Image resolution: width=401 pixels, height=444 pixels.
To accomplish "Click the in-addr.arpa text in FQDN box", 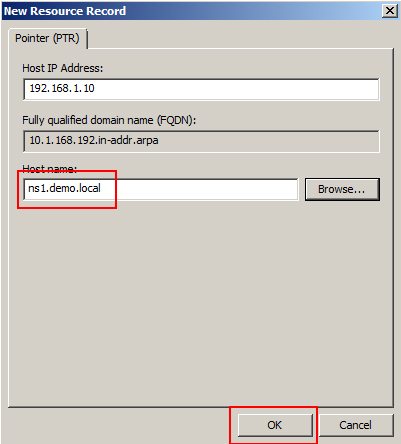I will click(128, 140).
